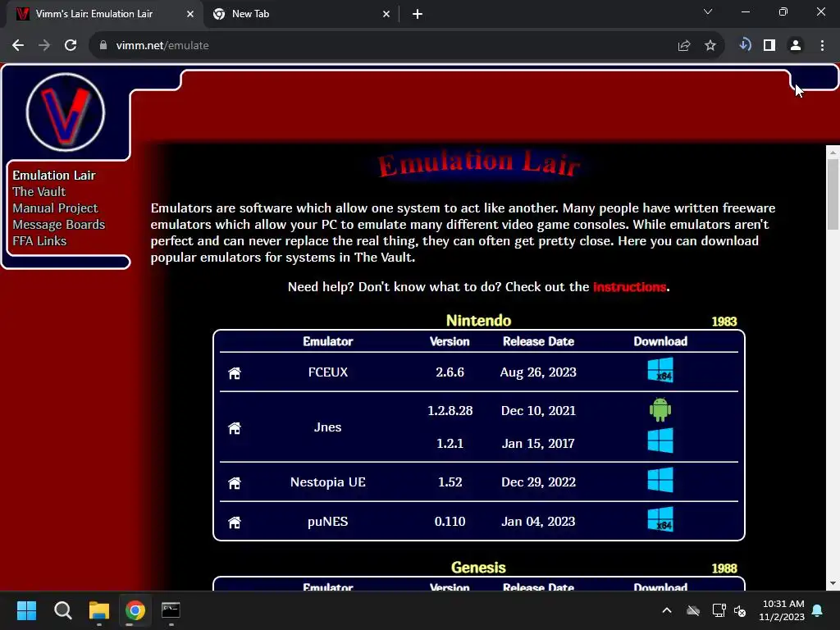Screen dimensions: 840x630
Task: Open FFA Links sidebar link
Action: click(39, 241)
